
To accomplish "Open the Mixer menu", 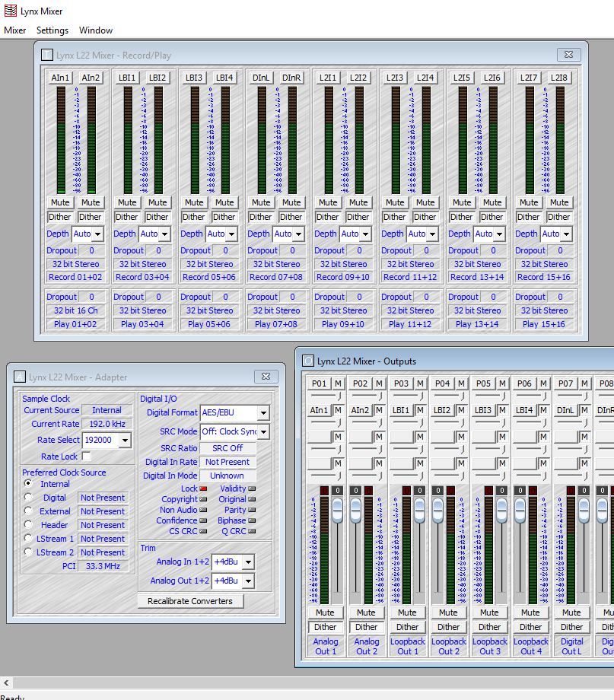I will [x=15, y=30].
